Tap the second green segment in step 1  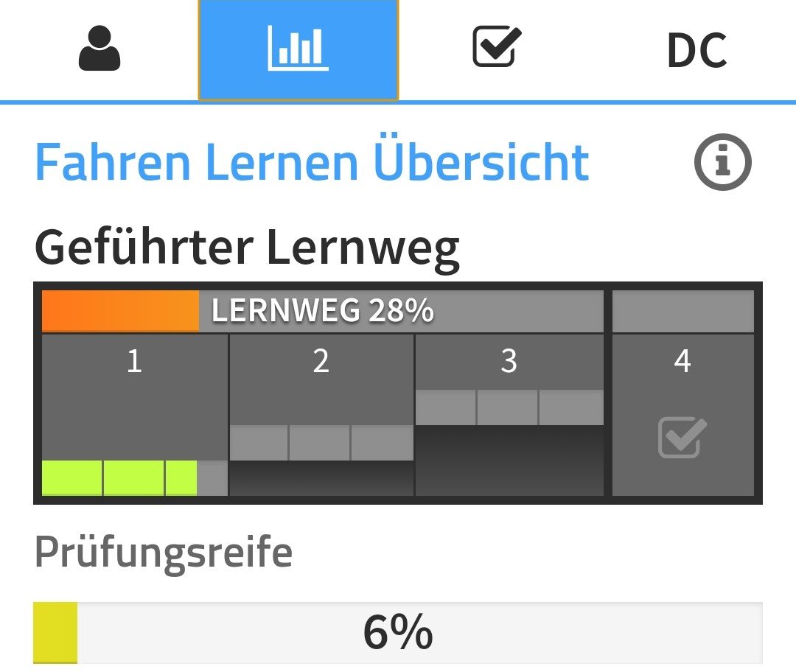(133, 477)
